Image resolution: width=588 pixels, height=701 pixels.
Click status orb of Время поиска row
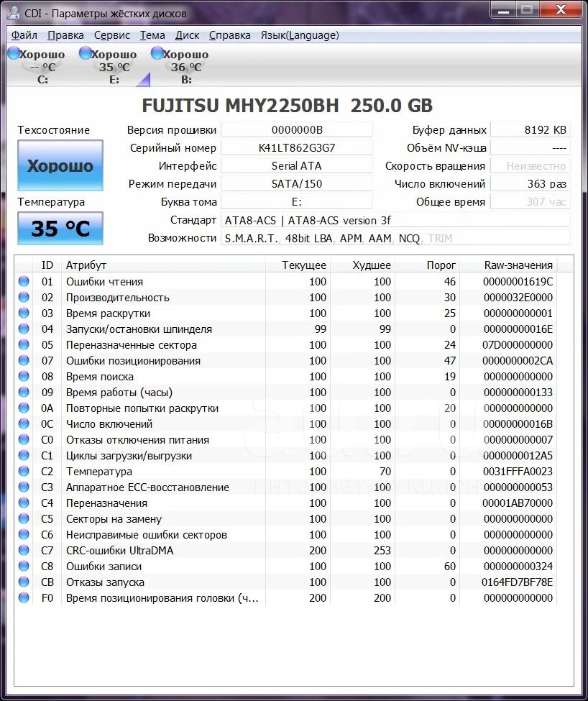(x=24, y=376)
